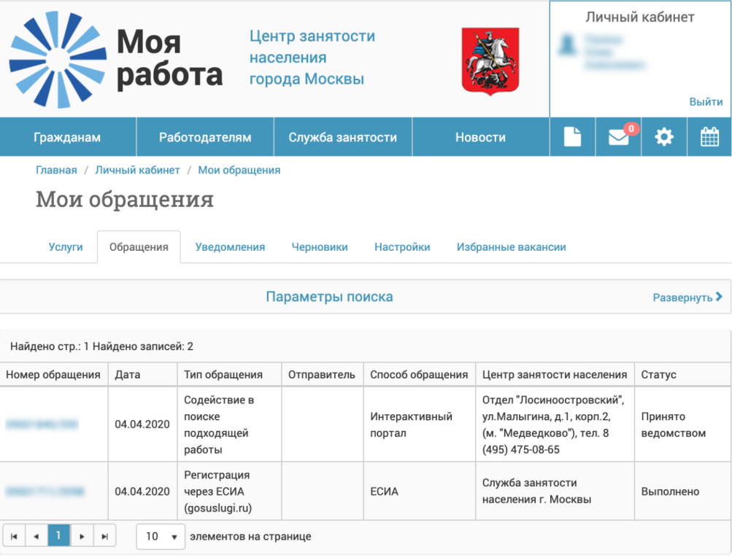Go to the next page arrow
Viewport: 732px width, 560px height.
point(82,537)
